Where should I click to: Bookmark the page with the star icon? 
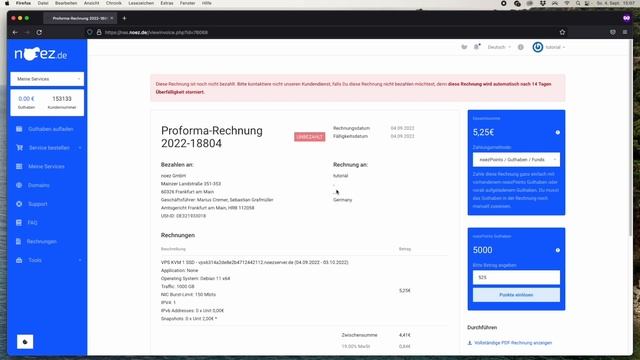[x=562, y=32]
